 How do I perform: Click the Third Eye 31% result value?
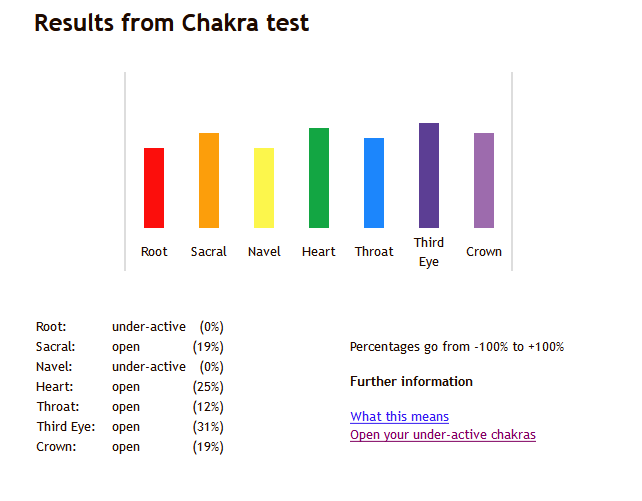[x=208, y=427]
